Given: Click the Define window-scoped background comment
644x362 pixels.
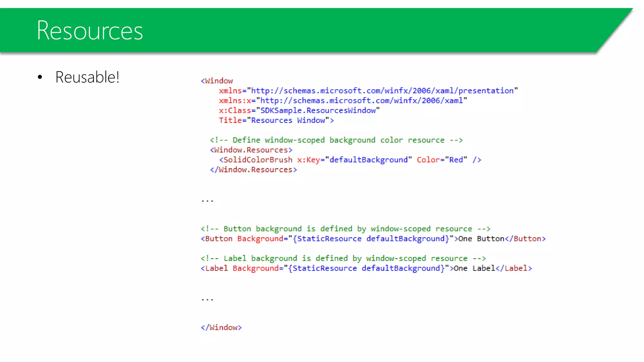Looking at the screenshot, I should pyautogui.click(x=336, y=140).
